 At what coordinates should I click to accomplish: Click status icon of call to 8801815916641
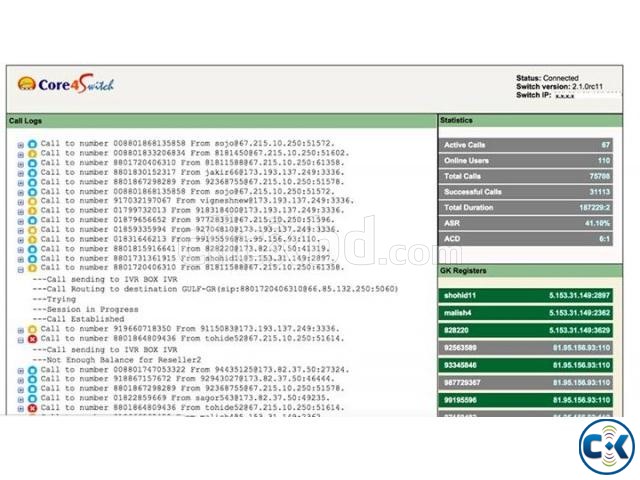pyautogui.click(x=32, y=249)
